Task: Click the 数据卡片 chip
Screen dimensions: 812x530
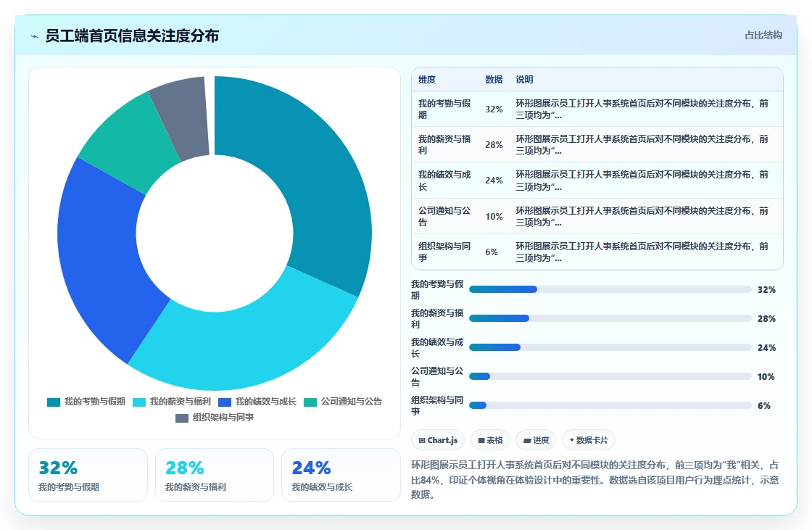Action: [588, 440]
